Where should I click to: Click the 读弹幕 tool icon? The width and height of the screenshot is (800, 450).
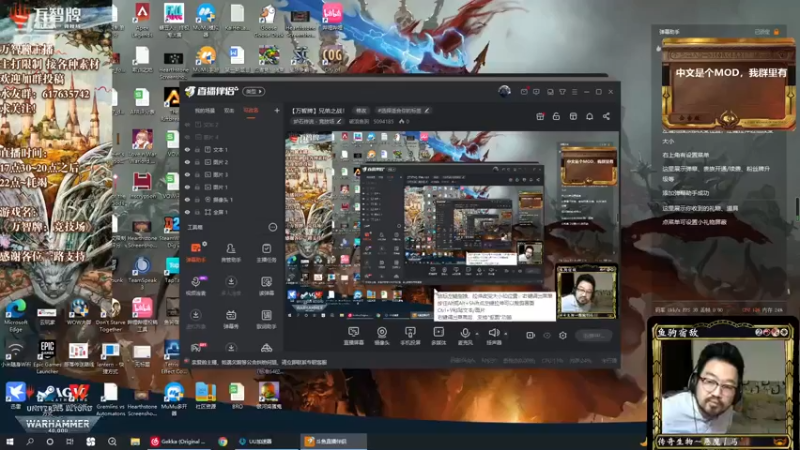tap(266, 285)
